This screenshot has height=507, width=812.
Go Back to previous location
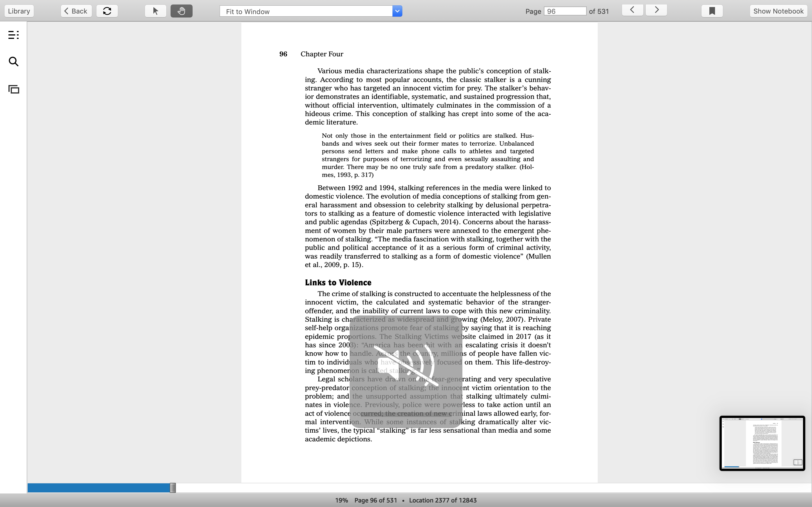(76, 11)
